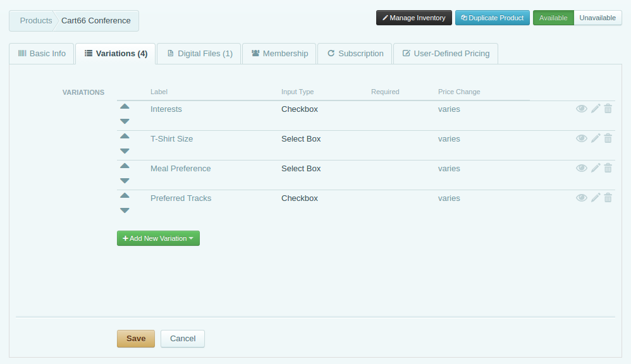Click the Cart66 Conference breadcrumb
Screen dimensions: 631x364
point(96,20)
